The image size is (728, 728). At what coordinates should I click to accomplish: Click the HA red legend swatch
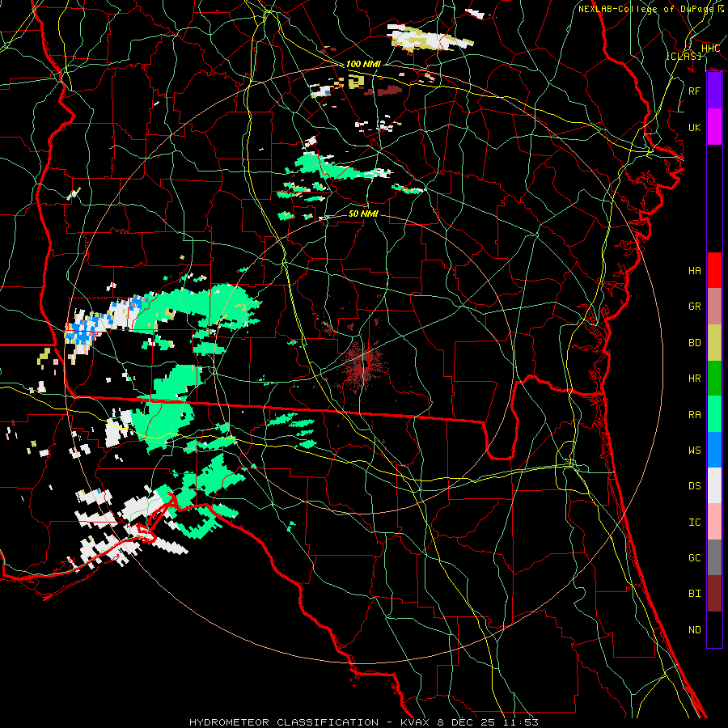tap(714, 270)
